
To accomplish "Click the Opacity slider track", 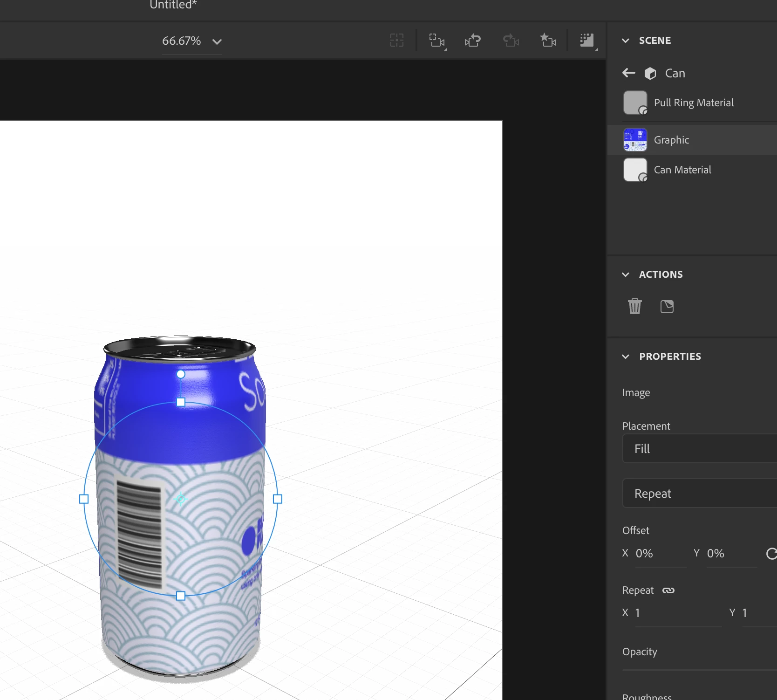I will click(700, 670).
